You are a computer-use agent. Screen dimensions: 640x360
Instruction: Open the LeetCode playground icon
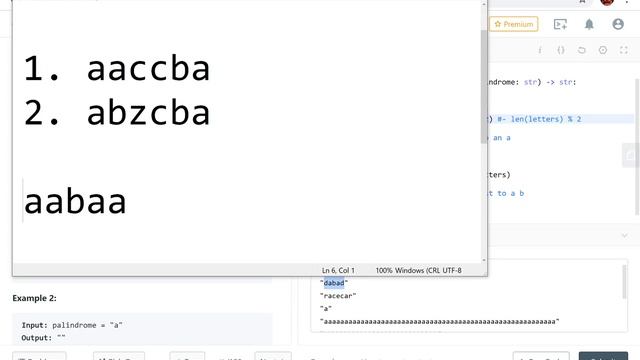560,24
